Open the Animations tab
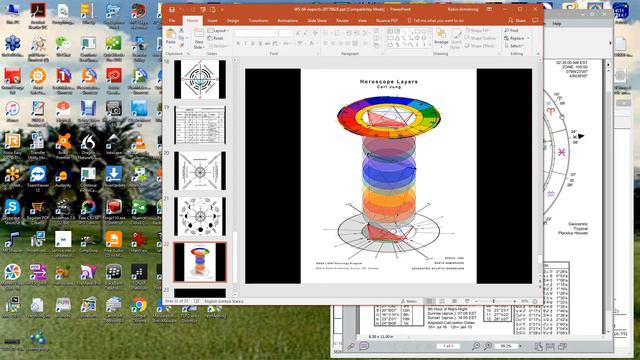Screen dimensions: 640x360 tap(288, 20)
